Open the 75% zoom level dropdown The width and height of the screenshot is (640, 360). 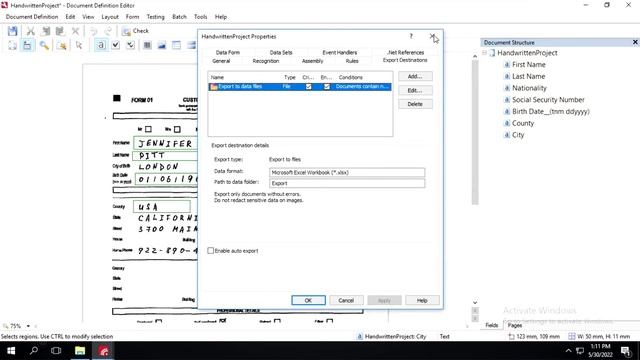coord(28,326)
